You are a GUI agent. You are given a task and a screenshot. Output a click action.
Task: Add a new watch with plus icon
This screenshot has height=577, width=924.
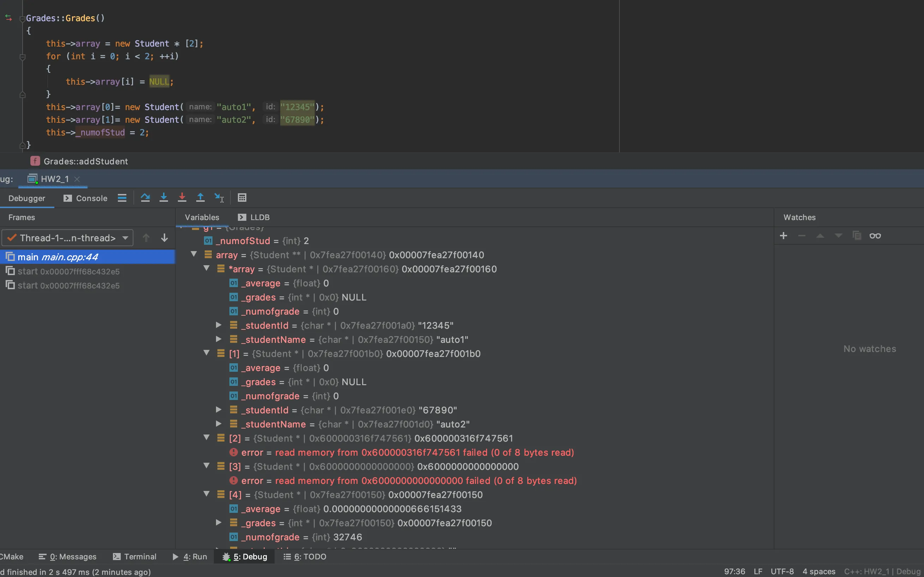point(784,236)
